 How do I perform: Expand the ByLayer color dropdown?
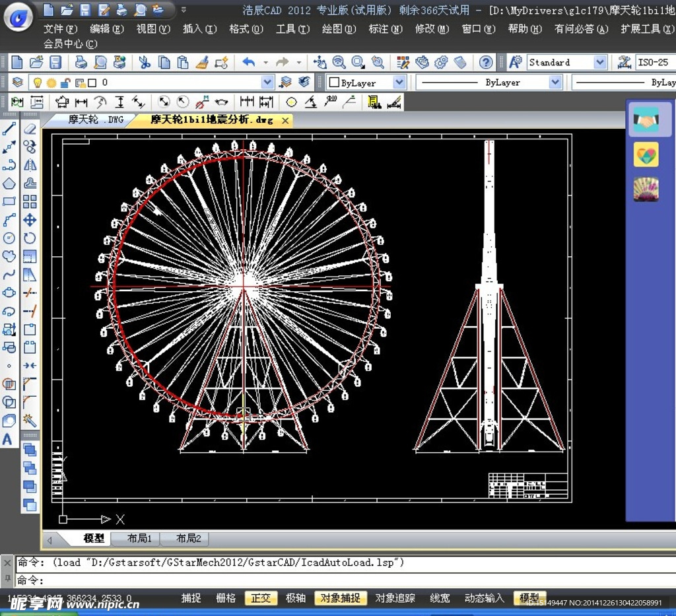[399, 83]
